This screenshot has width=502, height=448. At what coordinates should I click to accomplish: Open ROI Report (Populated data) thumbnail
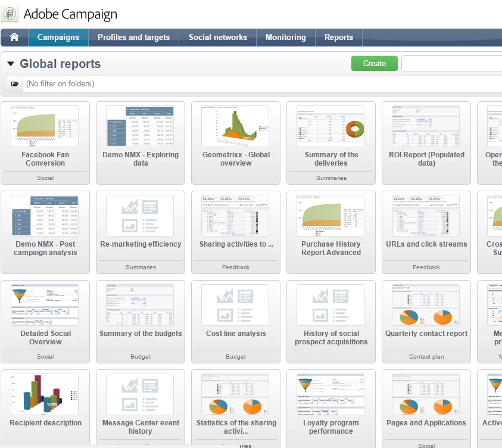(x=426, y=126)
